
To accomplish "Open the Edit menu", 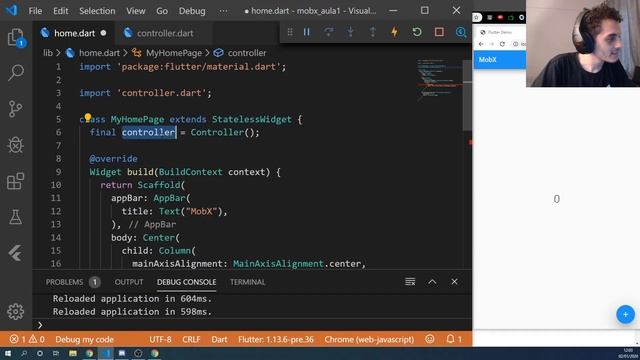I will (60, 11).
